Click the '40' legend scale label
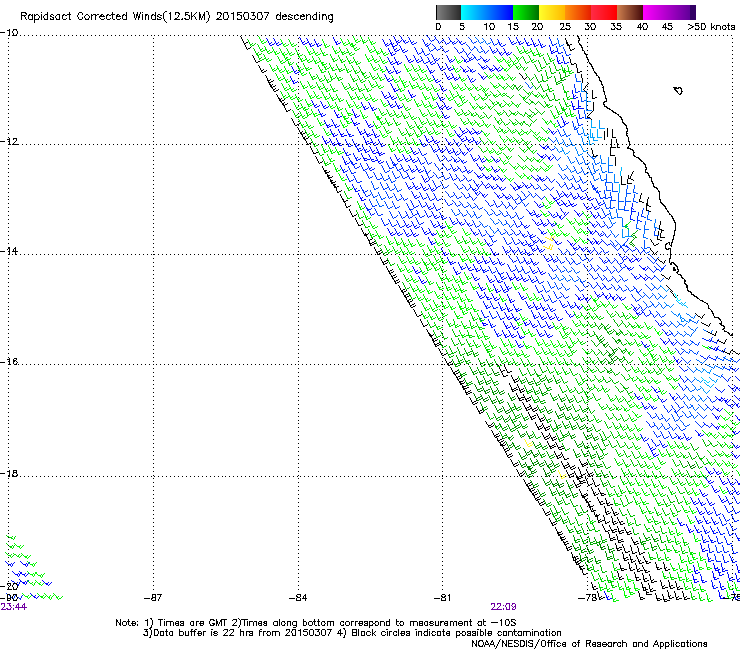The height and width of the screenshot is (650, 740). point(642,26)
